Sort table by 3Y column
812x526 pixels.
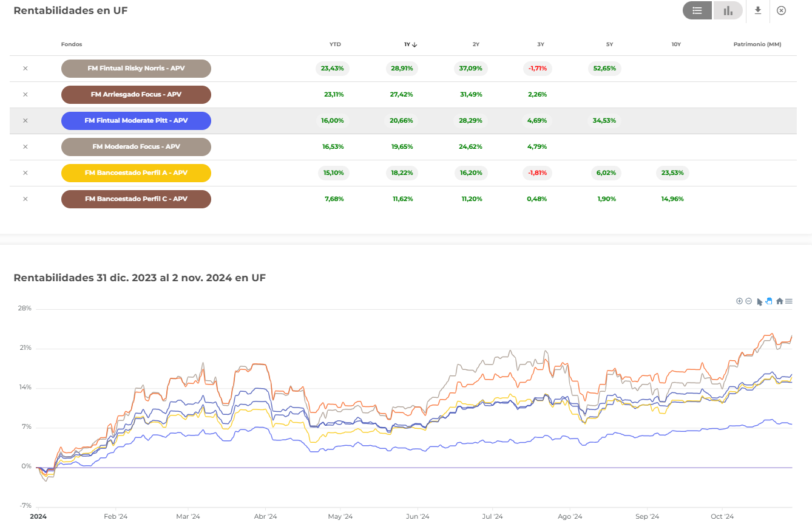click(541, 44)
